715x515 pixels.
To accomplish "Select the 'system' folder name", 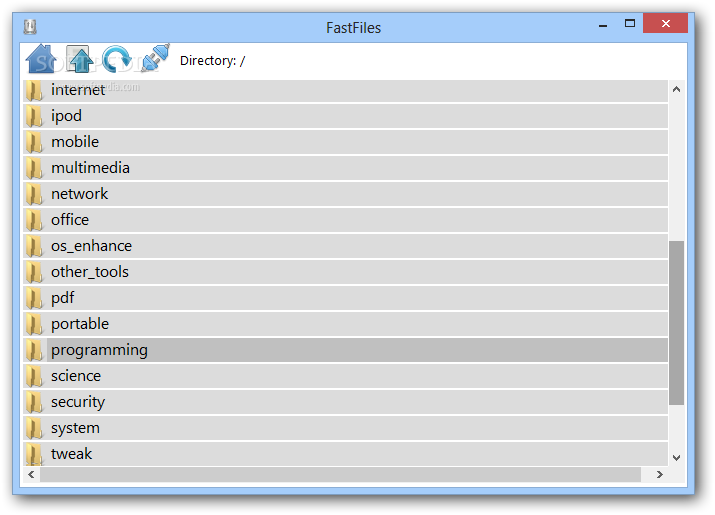I will (75, 428).
